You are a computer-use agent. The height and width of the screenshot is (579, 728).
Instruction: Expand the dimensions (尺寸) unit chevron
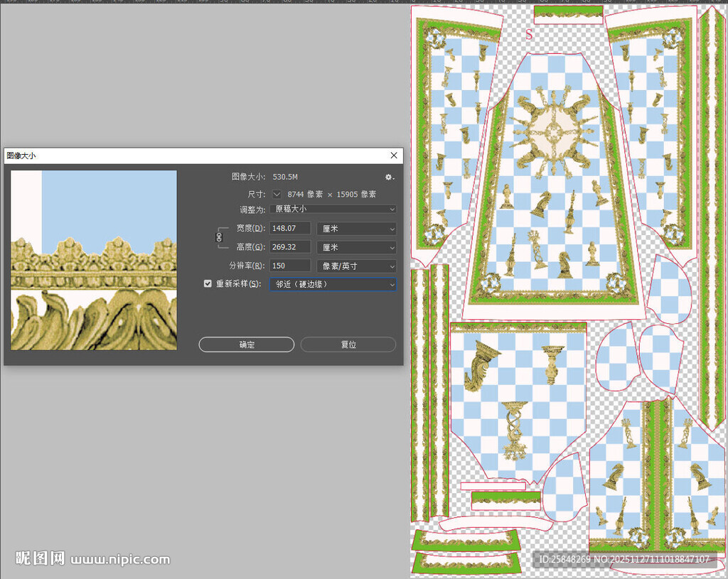277,194
